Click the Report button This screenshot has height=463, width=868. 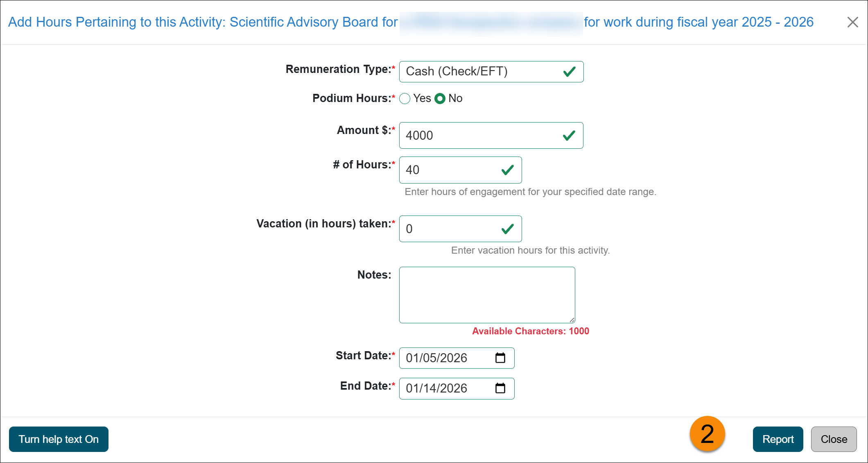778,439
